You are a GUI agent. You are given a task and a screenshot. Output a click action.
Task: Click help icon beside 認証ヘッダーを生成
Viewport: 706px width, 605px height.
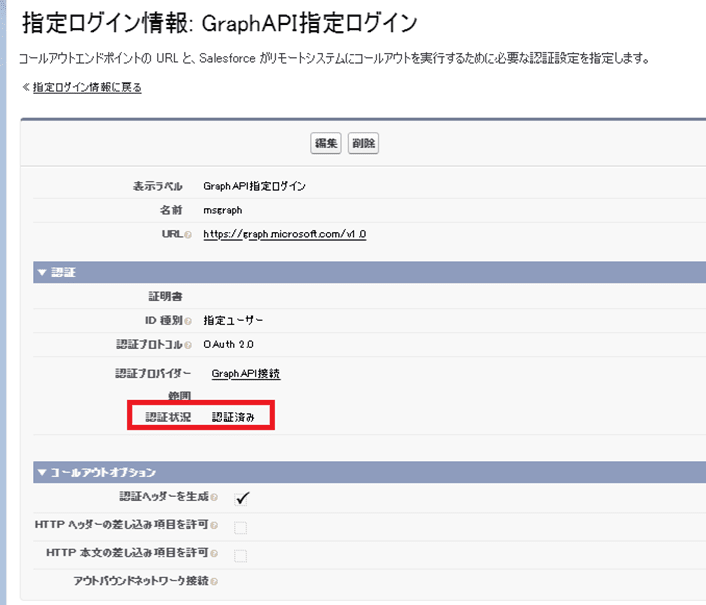(214, 497)
